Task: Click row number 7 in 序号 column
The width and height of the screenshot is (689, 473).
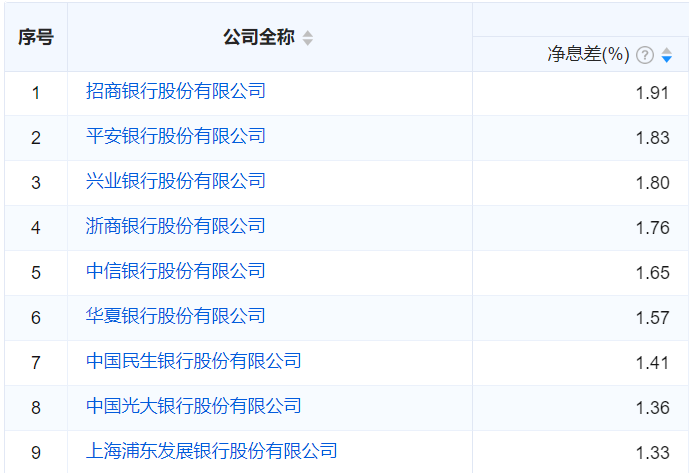Action: click(x=36, y=363)
